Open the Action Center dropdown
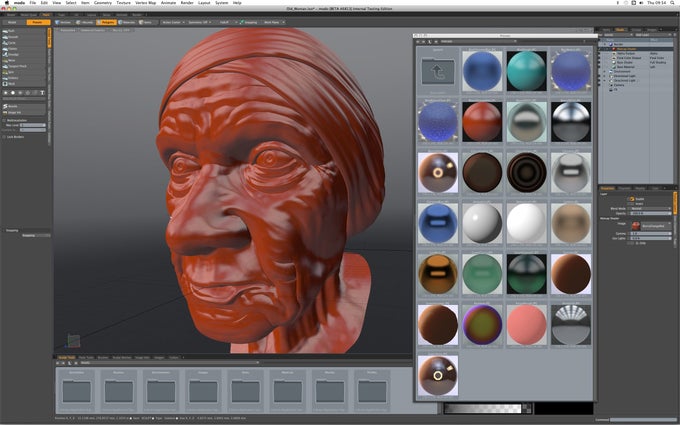Screen dimensions: 680x425 (x=173, y=22)
